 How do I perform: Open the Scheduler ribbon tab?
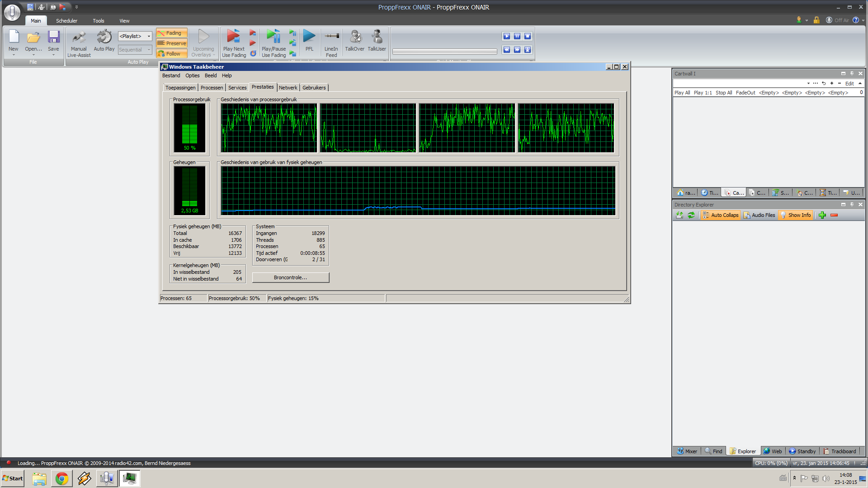coord(66,21)
